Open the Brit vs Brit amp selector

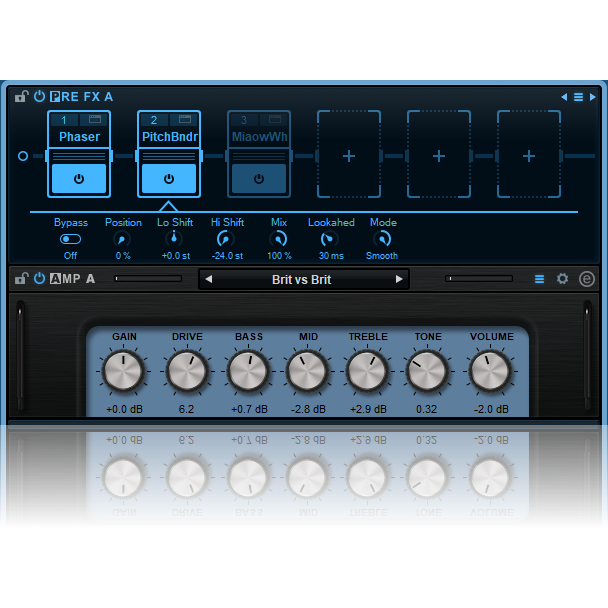(302, 280)
